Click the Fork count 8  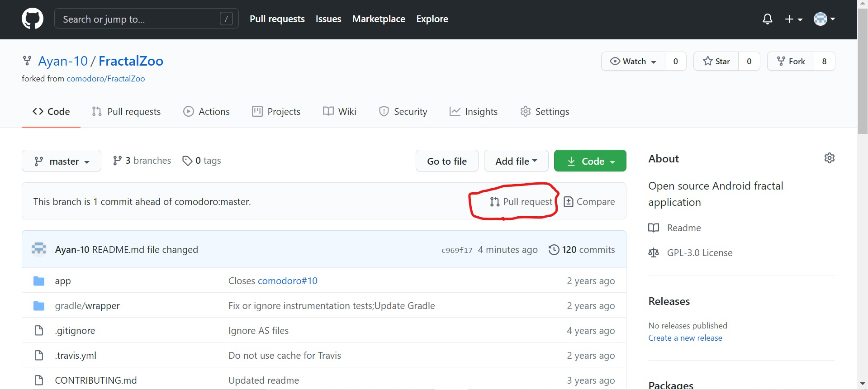coord(824,61)
